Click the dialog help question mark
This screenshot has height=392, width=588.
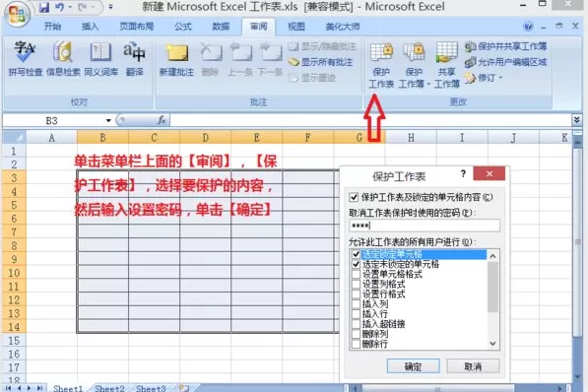pyautogui.click(x=463, y=173)
